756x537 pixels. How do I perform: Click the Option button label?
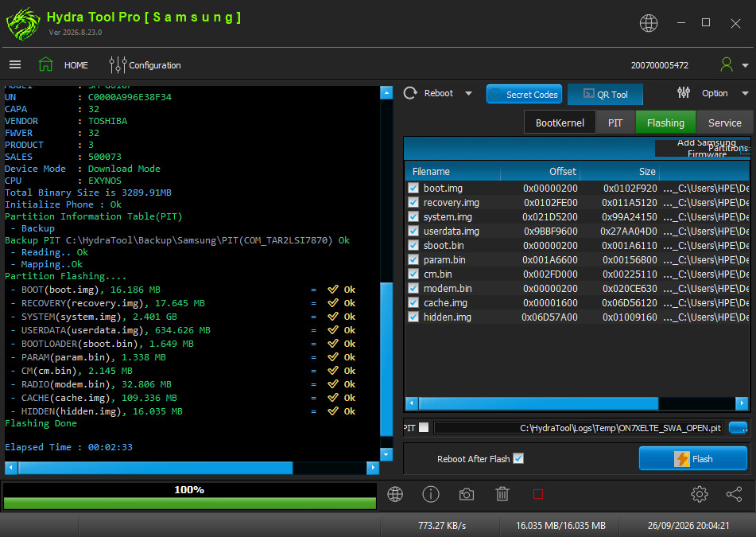[x=715, y=93]
